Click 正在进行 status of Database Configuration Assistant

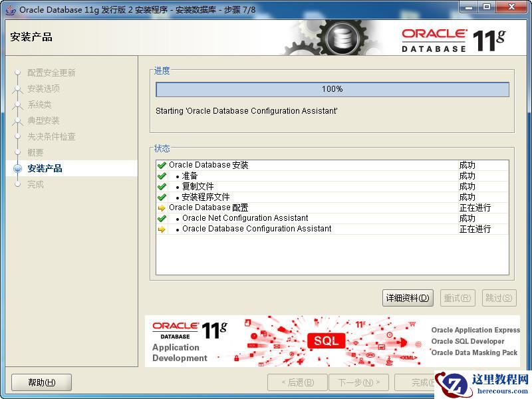click(x=475, y=229)
